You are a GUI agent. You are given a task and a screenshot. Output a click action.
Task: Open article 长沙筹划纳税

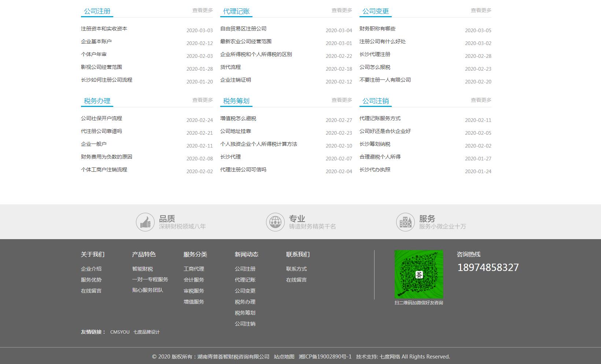375,144
